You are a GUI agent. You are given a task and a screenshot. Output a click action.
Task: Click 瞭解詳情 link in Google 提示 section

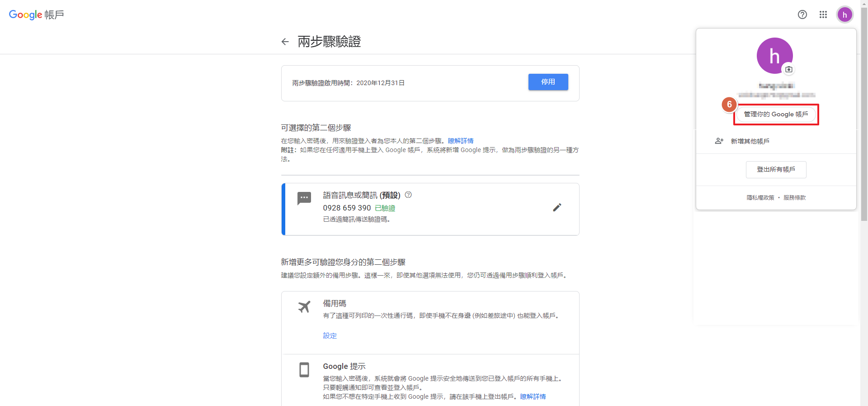(x=533, y=396)
